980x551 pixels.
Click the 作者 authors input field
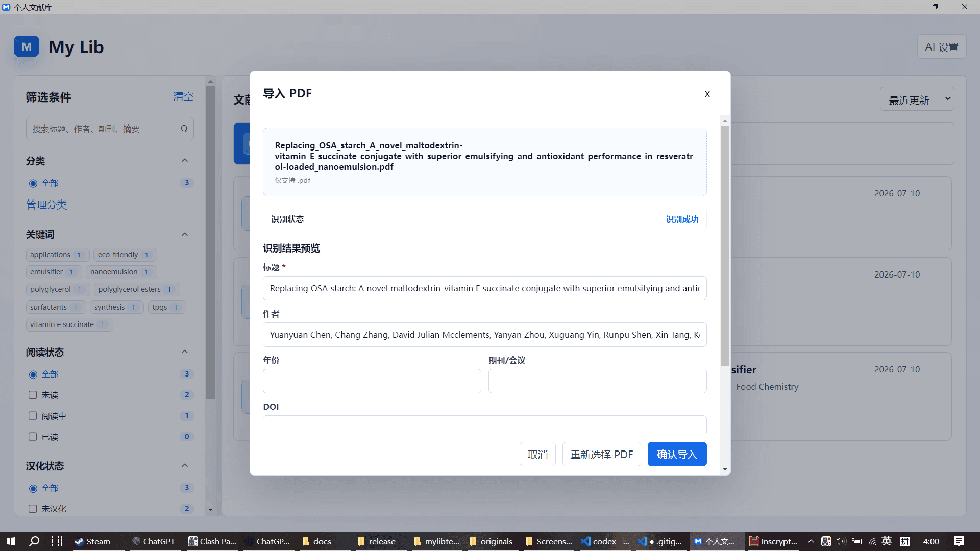pyautogui.click(x=484, y=335)
